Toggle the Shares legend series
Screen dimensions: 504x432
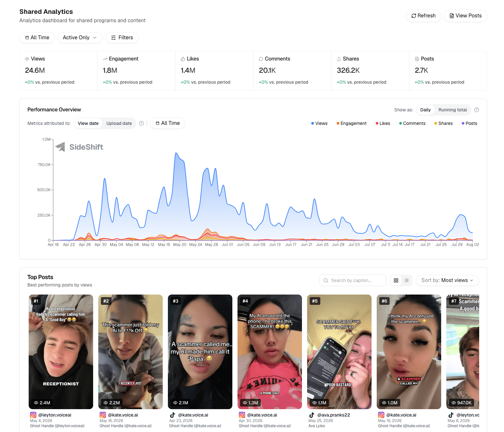click(443, 123)
